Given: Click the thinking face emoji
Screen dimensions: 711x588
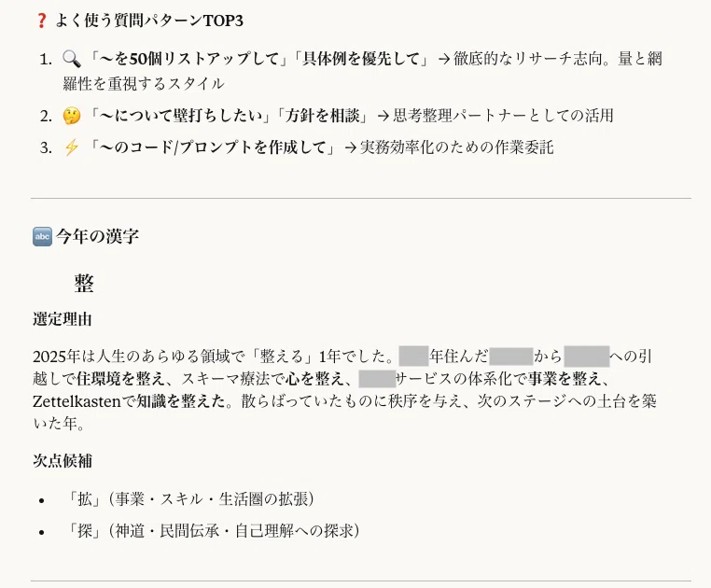Looking at the screenshot, I should 72,116.
